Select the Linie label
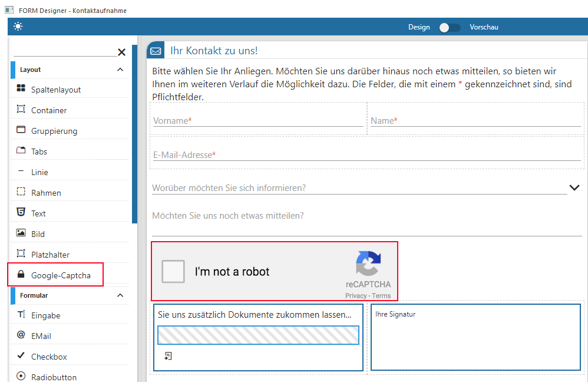 [x=39, y=172]
